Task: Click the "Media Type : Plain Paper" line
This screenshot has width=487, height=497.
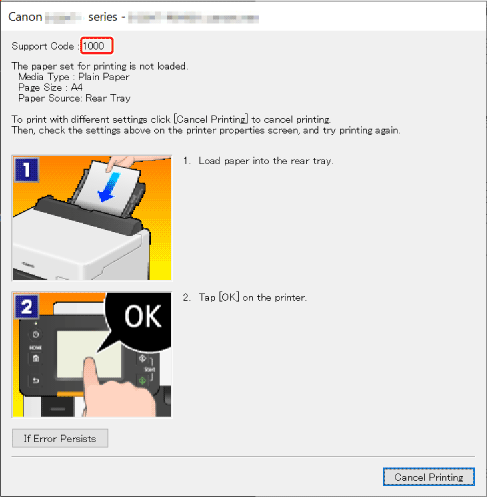Action: coord(74,77)
